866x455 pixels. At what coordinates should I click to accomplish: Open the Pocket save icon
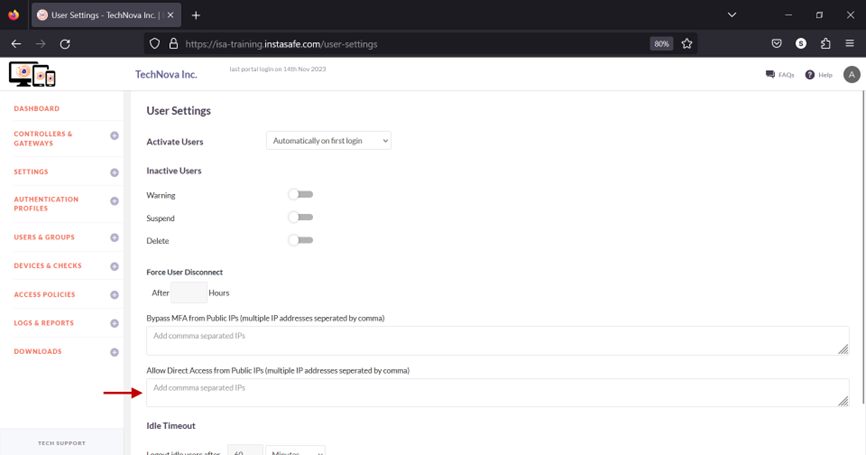(x=777, y=44)
